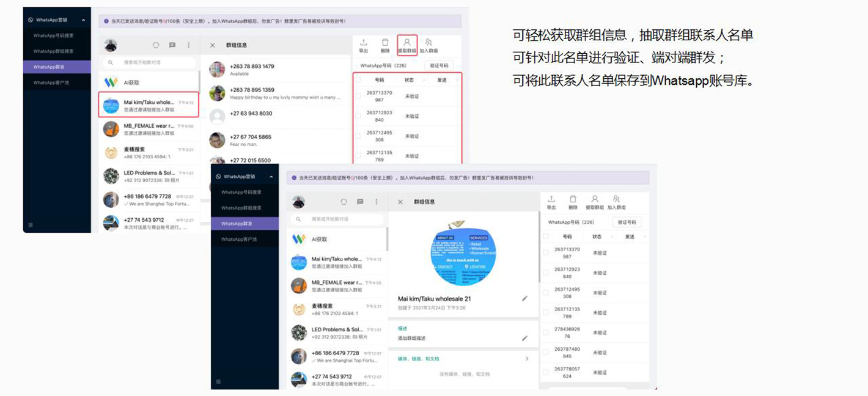Click front window 群组信息 panel scrollbar
This screenshot has height=396, width=868.
tap(539, 247)
